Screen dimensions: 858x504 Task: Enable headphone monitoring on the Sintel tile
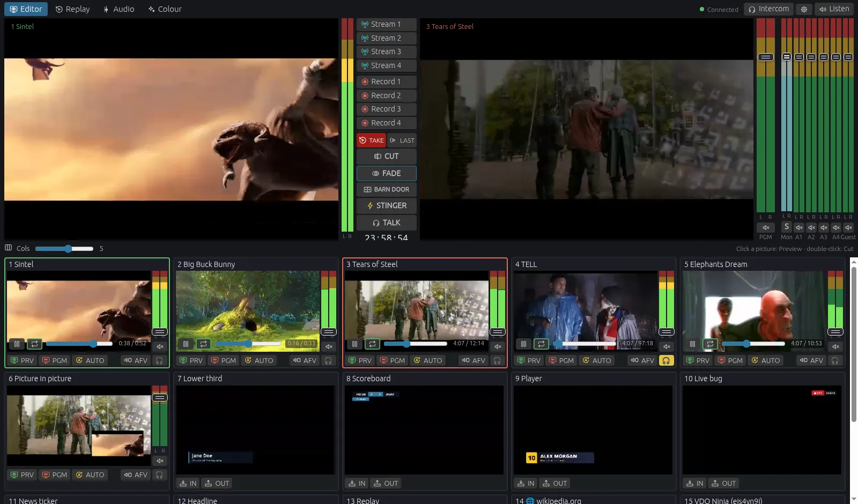tap(159, 360)
